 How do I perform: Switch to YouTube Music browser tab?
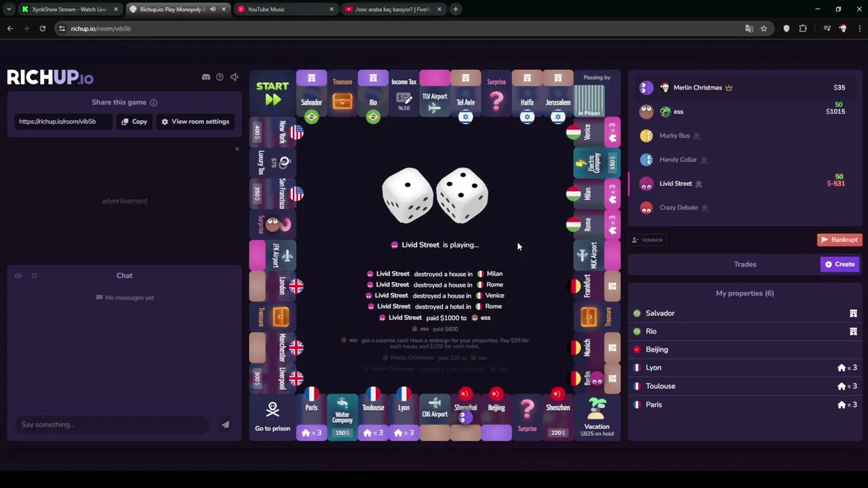(285, 9)
